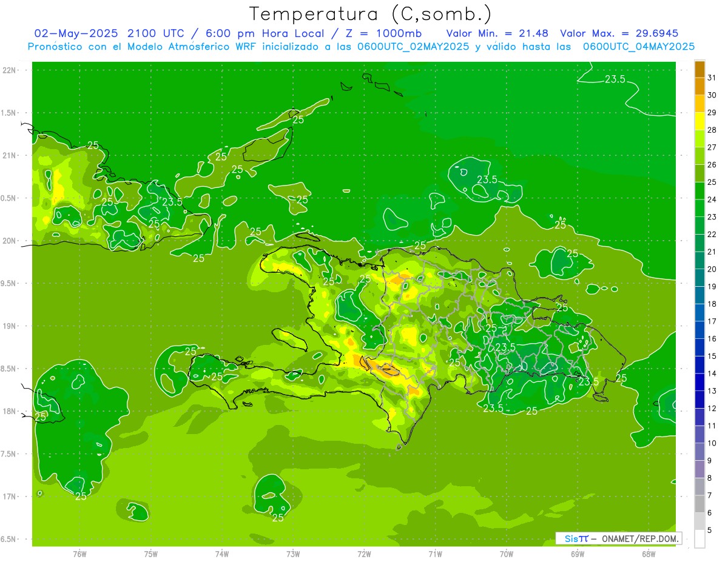Click the '22N' latitude label
Image resolution: width=728 pixels, height=562 pixels.
pos(9,70)
